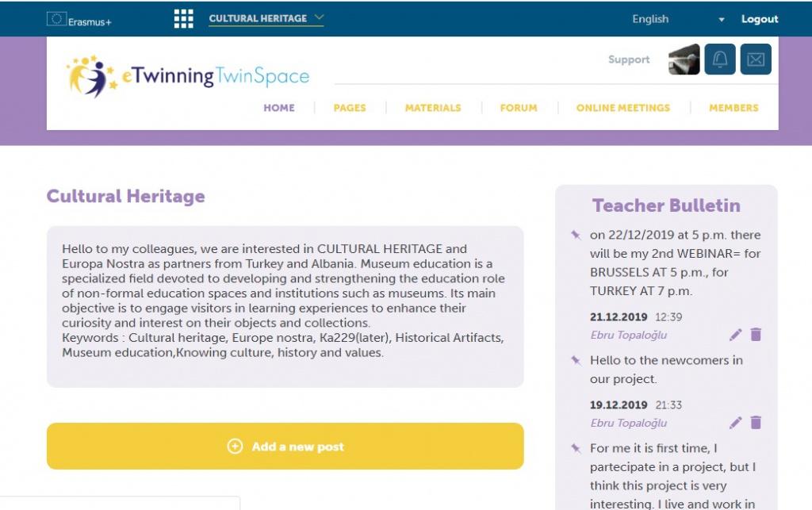Click the Logout link

pos(760,19)
